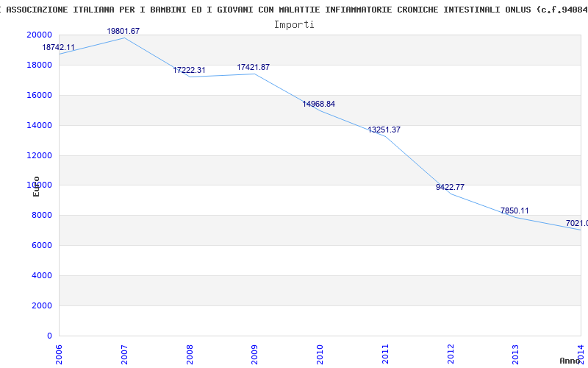Image resolution: width=588 pixels, height=368 pixels.
Task: Click the y-axis value 16000
Action: 39,96
